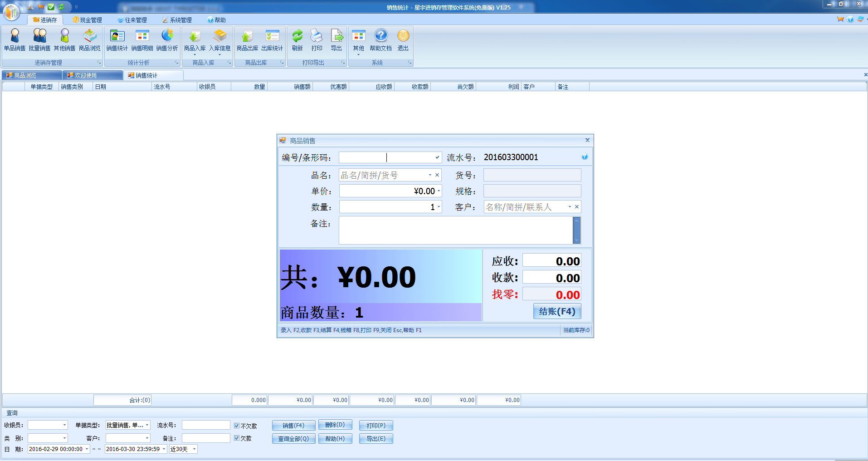Switch to the 现金管理 ribbon tab

coord(87,20)
